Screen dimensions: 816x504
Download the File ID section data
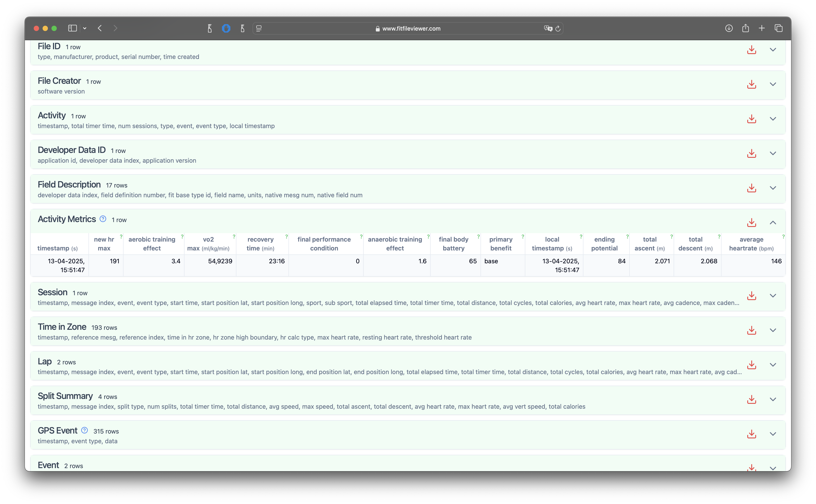pos(751,50)
